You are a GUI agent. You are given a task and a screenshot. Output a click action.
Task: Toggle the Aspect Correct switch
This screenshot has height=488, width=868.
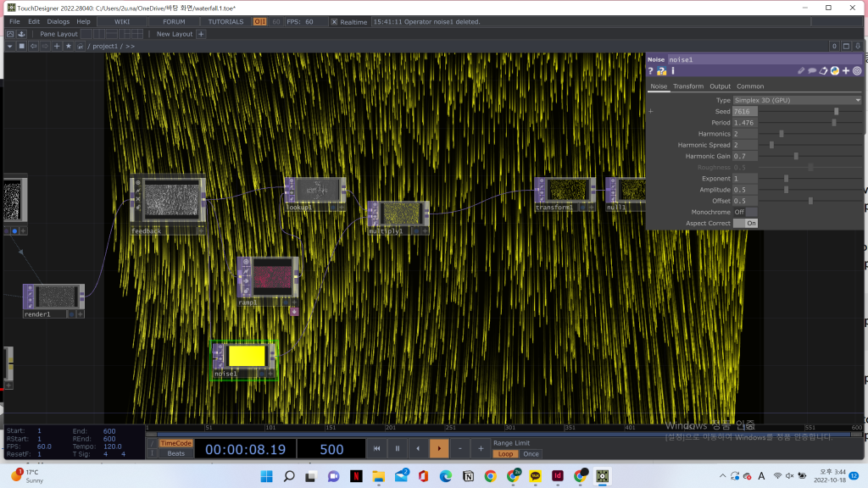coord(745,223)
